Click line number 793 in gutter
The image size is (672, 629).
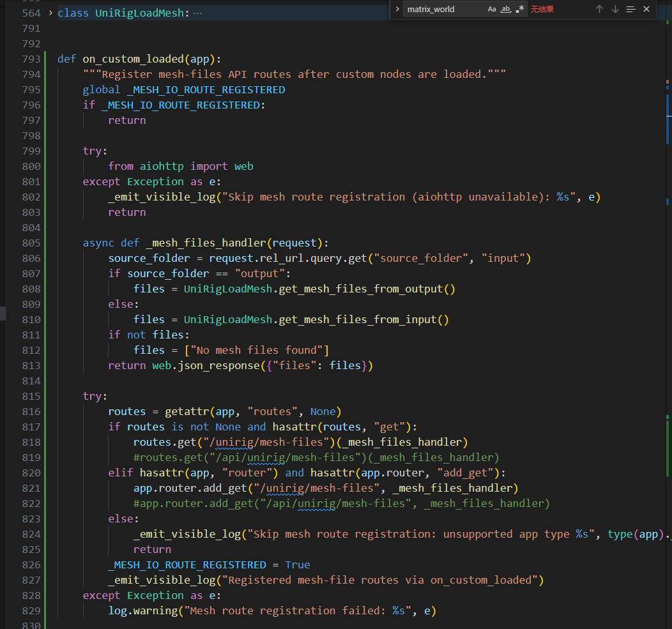tap(31, 59)
